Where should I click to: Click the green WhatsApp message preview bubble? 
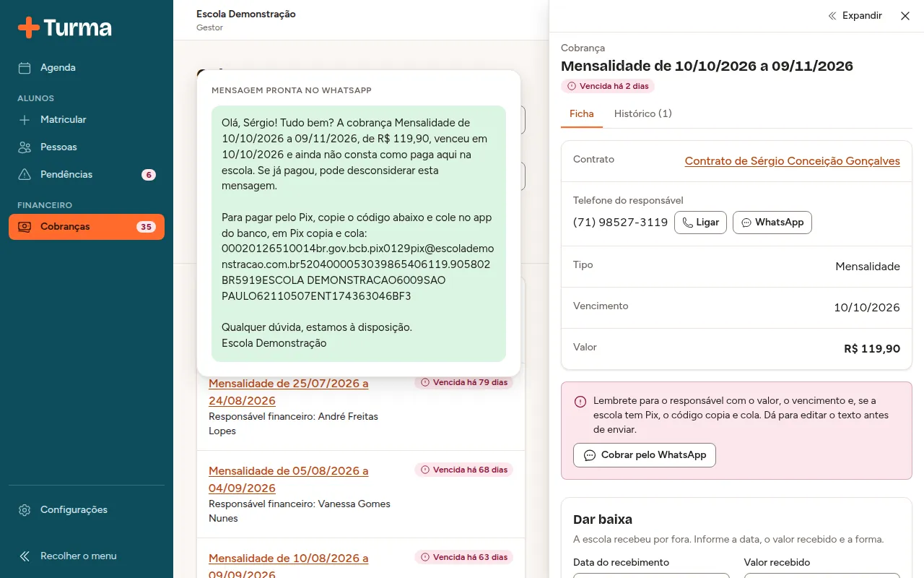pos(359,233)
